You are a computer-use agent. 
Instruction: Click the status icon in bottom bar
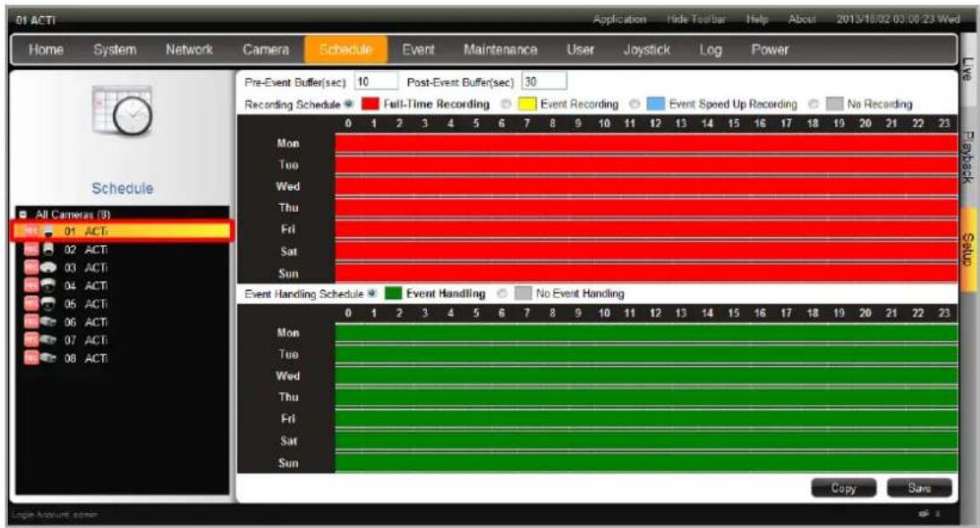click(x=925, y=514)
